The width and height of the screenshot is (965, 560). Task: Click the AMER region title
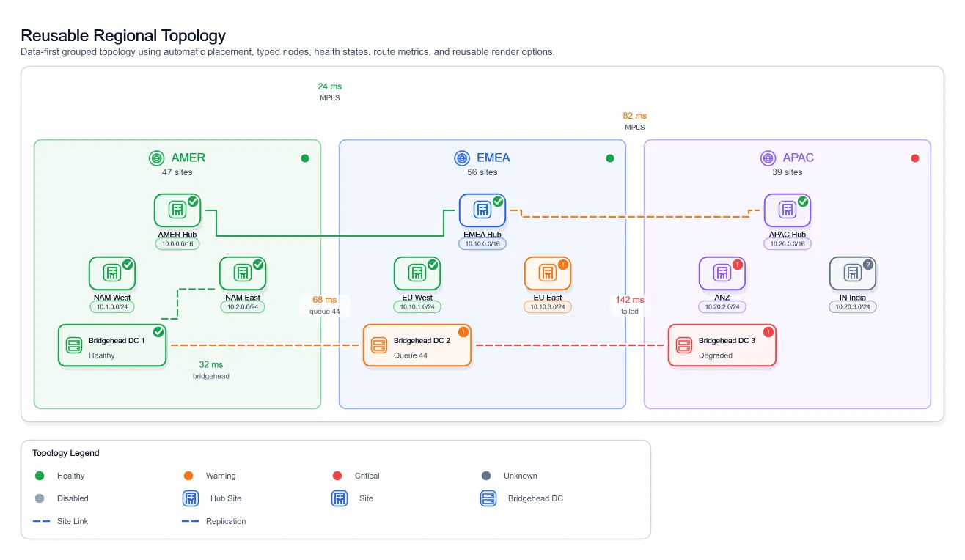pos(188,158)
